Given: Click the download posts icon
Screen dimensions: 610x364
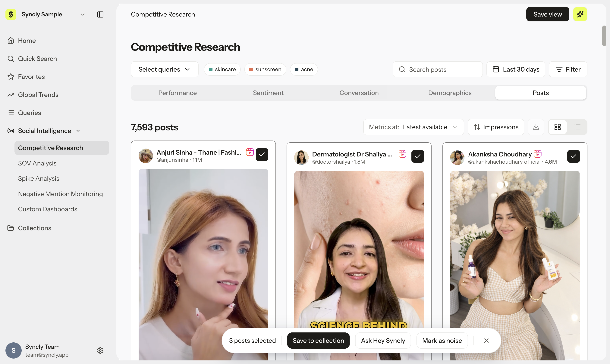Looking at the screenshot, I should [x=536, y=127].
